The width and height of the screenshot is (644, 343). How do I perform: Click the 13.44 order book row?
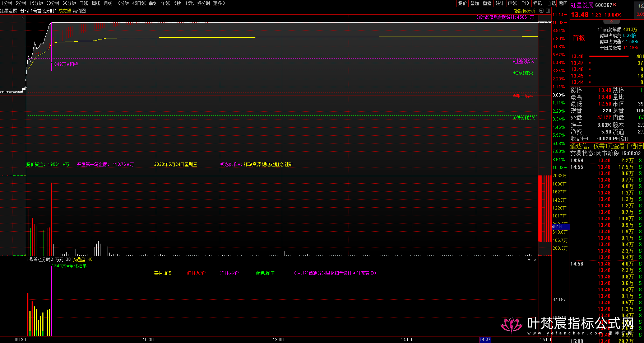[x=607, y=82]
